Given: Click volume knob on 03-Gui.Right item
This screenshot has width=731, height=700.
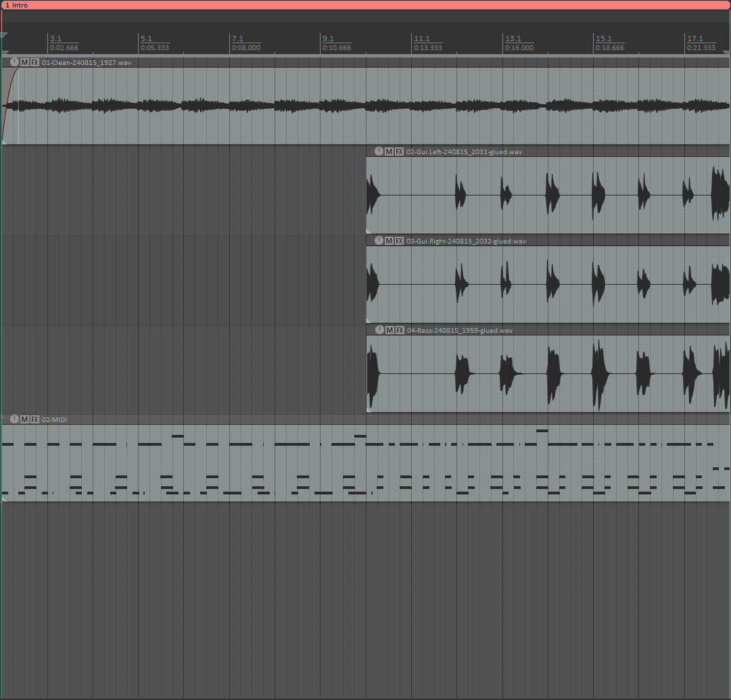Looking at the screenshot, I should point(379,241).
